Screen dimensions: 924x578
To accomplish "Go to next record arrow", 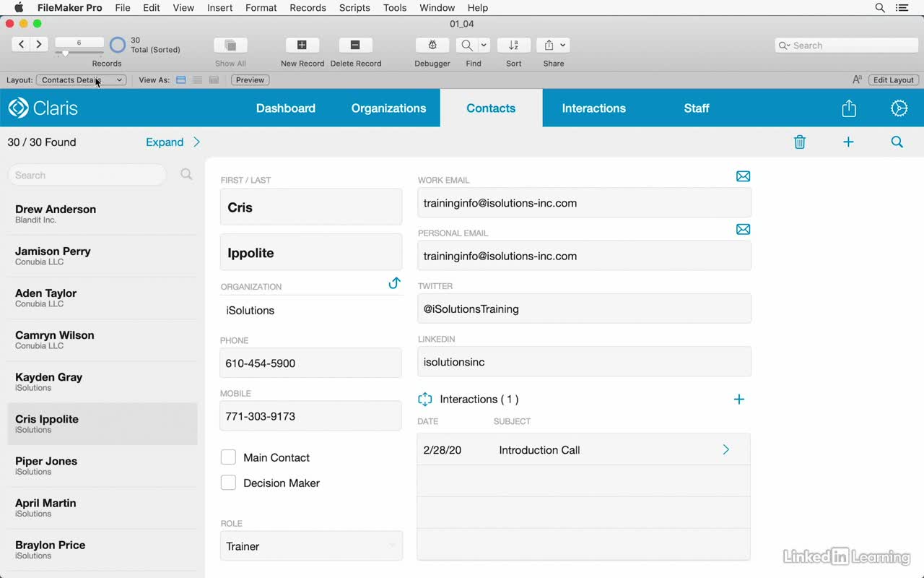I will pyautogui.click(x=39, y=45).
